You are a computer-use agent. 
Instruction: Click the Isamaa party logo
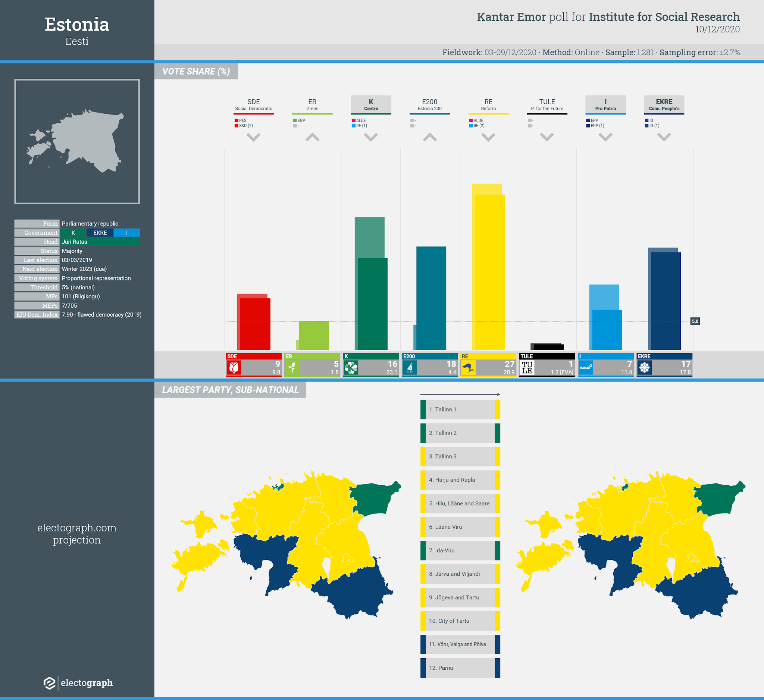pos(586,367)
